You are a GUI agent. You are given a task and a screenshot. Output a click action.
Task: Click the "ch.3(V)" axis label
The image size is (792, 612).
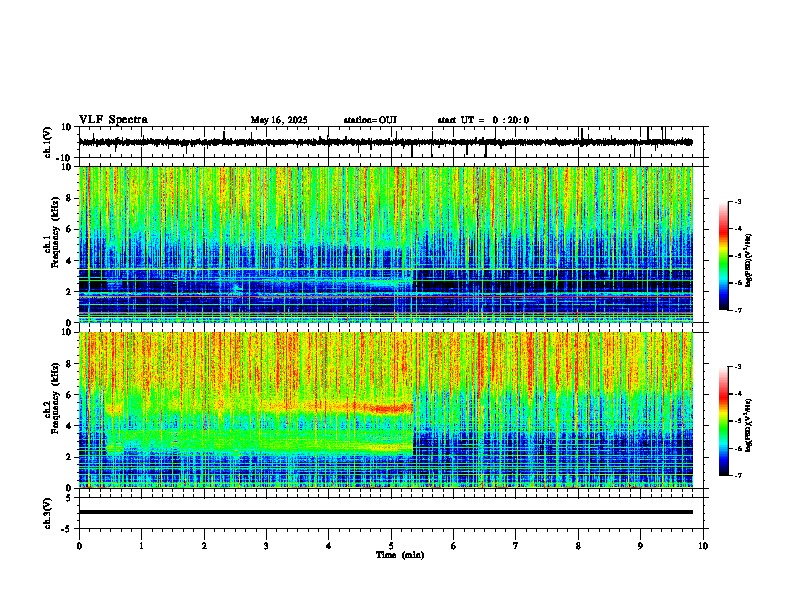48,513
